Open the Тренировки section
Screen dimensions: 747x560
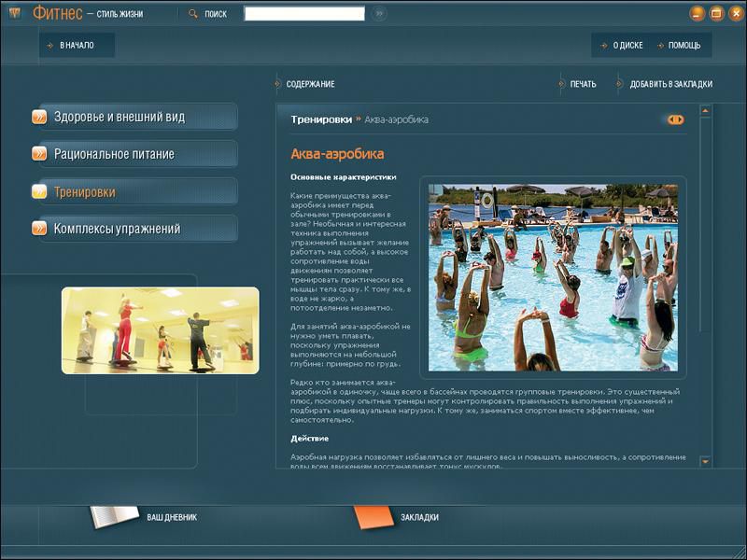[x=84, y=192]
